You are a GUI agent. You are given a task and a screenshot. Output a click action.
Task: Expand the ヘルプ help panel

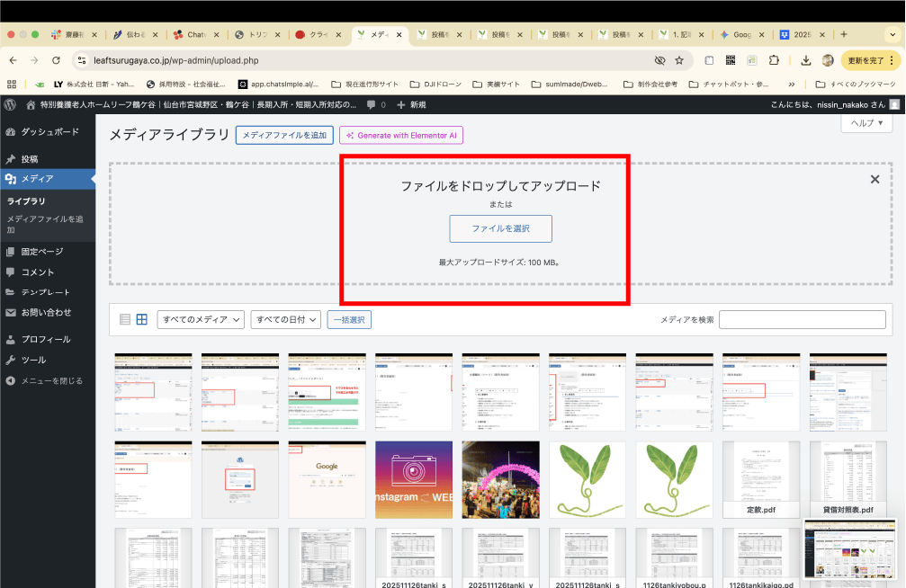(x=866, y=123)
